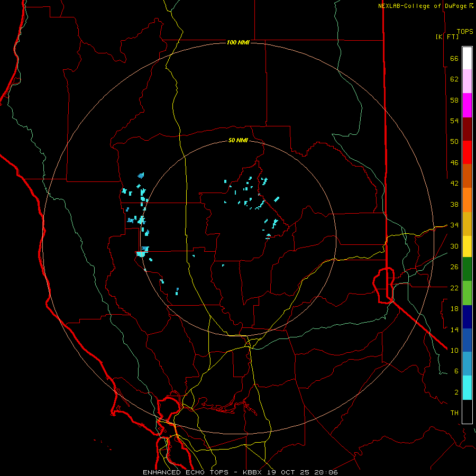The height and width of the screenshot is (476, 476).
Task: Click the 20:06 timestamp in the caption
Action: tap(327, 472)
